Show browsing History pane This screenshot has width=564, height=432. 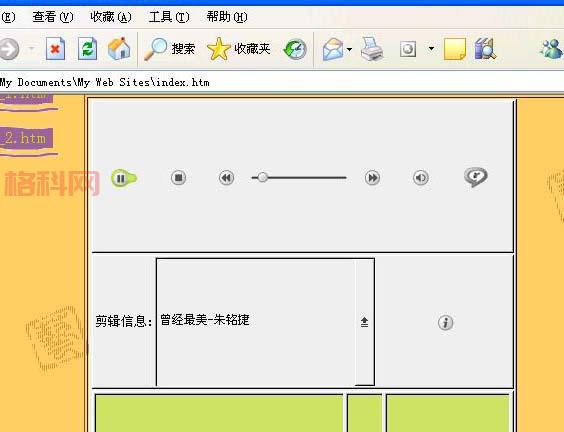pyautogui.click(x=295, y=49)
